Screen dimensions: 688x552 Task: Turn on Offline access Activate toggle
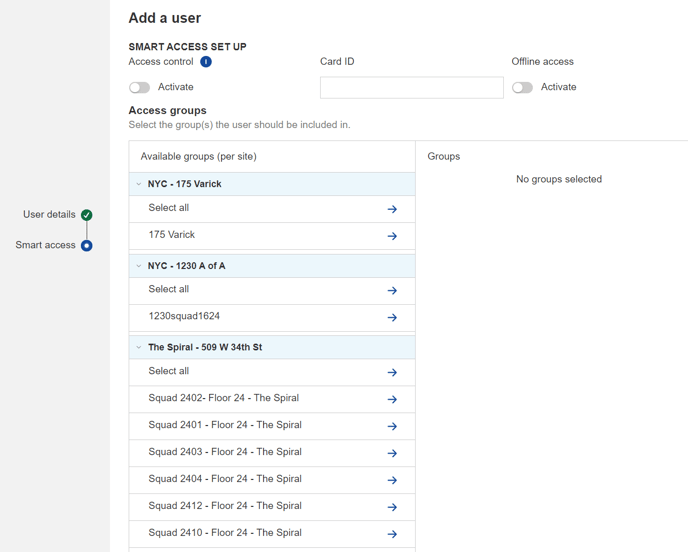[x=522, y=88]
